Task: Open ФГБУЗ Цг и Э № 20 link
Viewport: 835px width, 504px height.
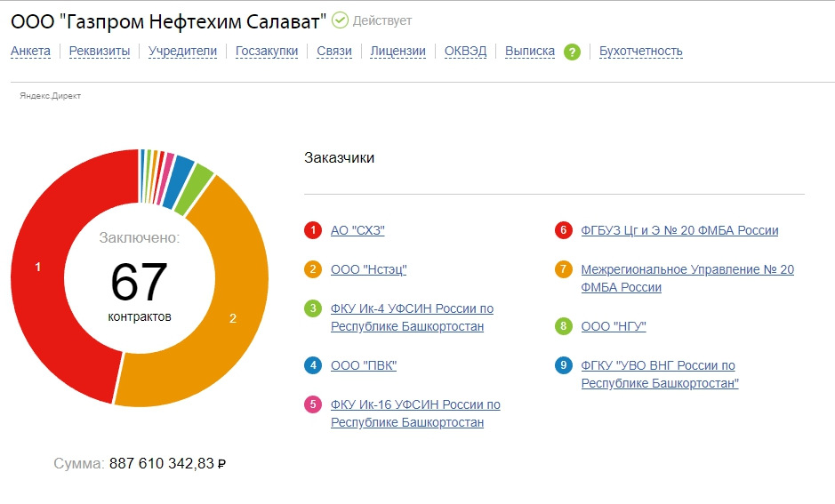Action: 679,230
